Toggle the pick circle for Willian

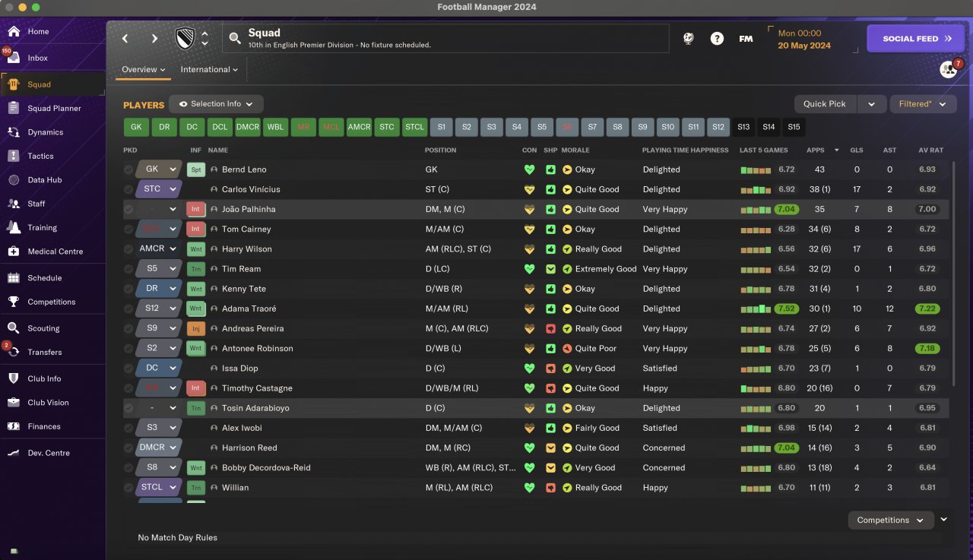tap(128, 488)
